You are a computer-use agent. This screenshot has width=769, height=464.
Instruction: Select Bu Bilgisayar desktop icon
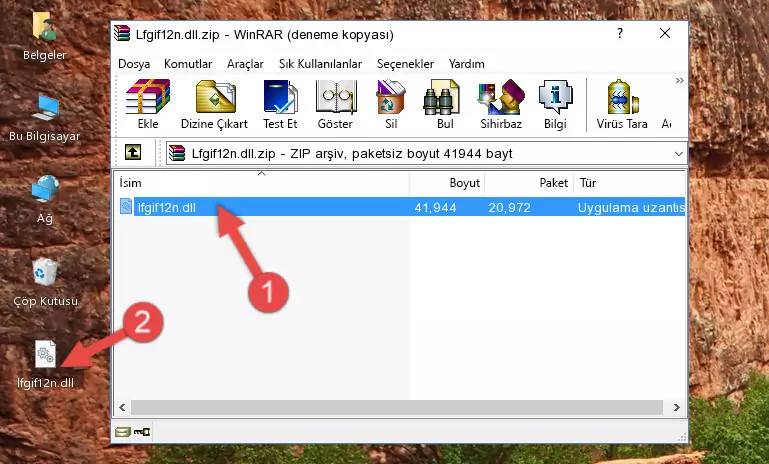(44, 118)
